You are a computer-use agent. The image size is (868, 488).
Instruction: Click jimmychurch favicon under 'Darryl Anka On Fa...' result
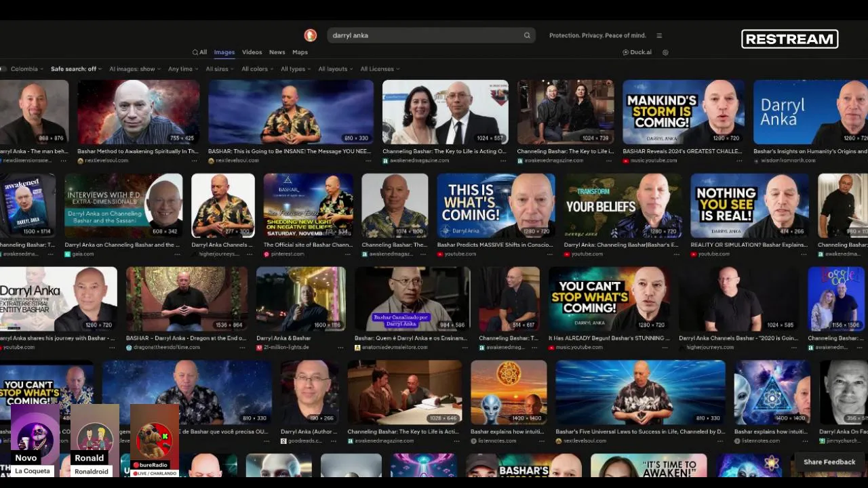click(822, 441)
